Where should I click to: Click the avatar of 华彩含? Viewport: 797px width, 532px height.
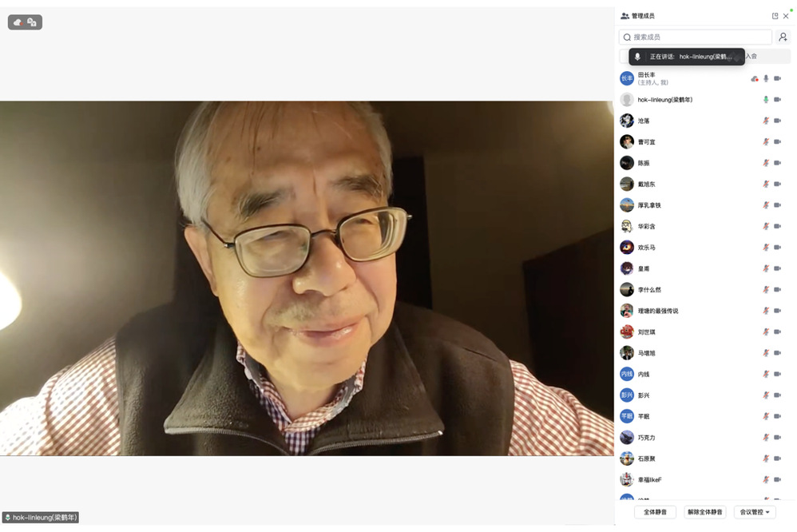(627, 226)
